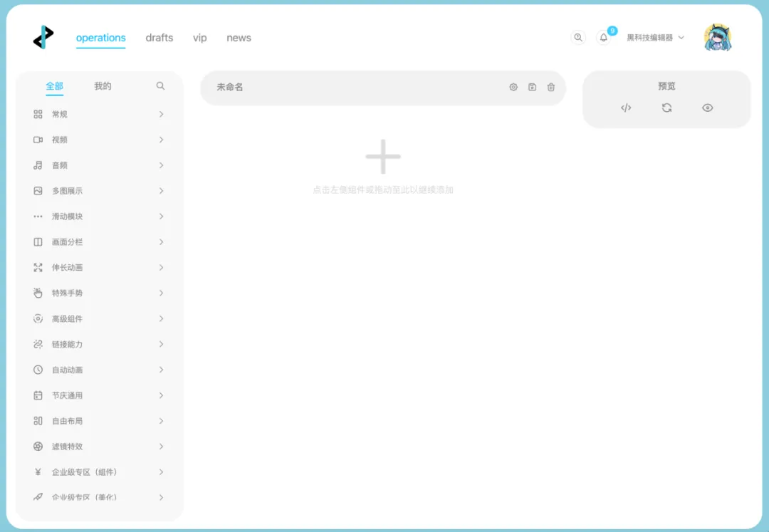Screen dimensions: 769x532
Task: Open the vip tab
Action: coord(199,38)
